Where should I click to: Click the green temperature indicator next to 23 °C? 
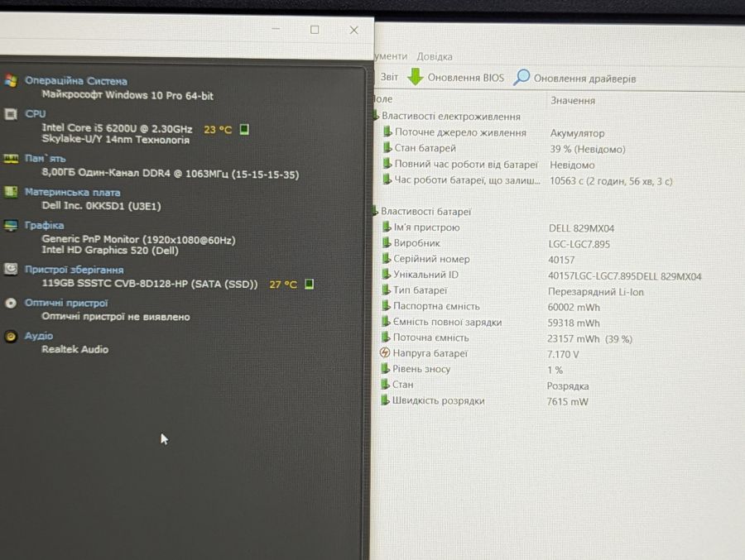244,129
